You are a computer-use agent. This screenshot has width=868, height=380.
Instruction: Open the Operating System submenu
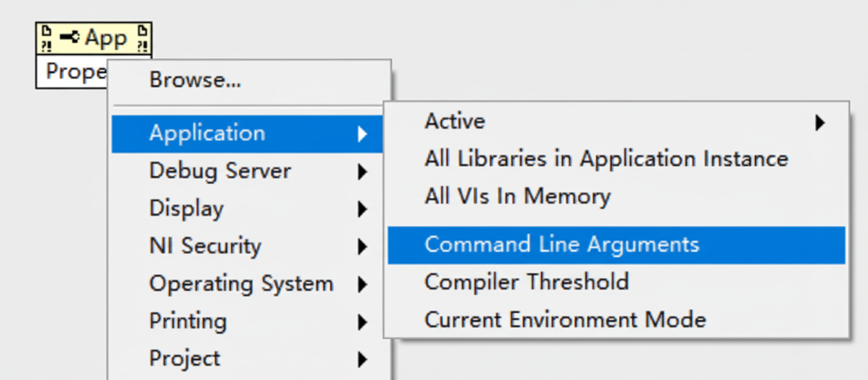click(241, 283)
